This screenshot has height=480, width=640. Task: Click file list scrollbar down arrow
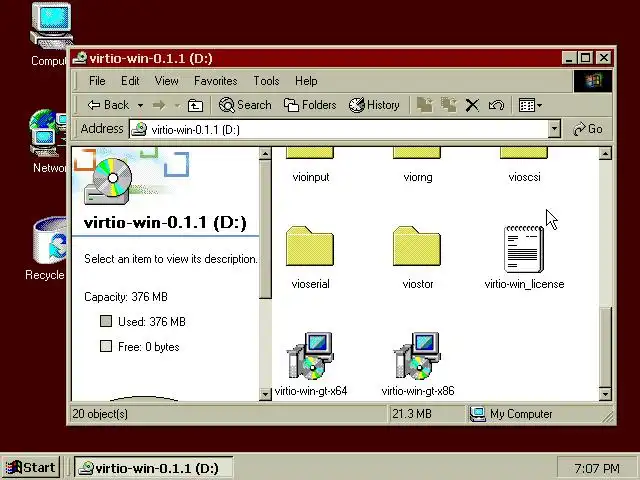coord(605,394)
